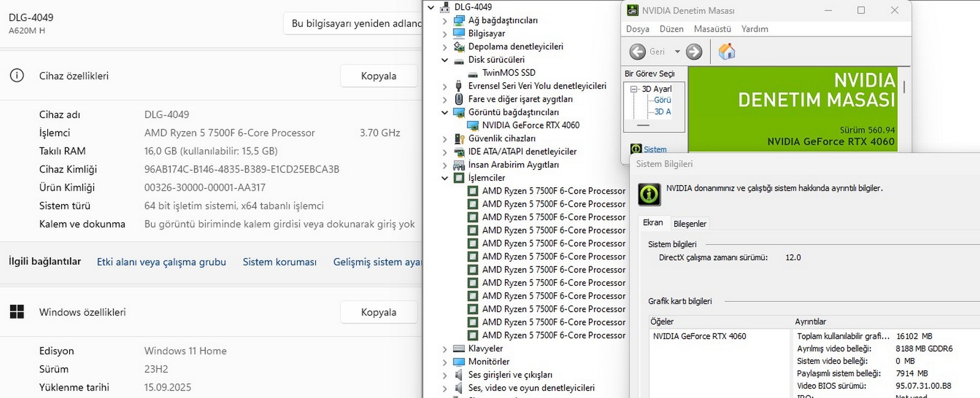Switch to the Ekran tab
980x398 pixels.
[x=653, y=223]
